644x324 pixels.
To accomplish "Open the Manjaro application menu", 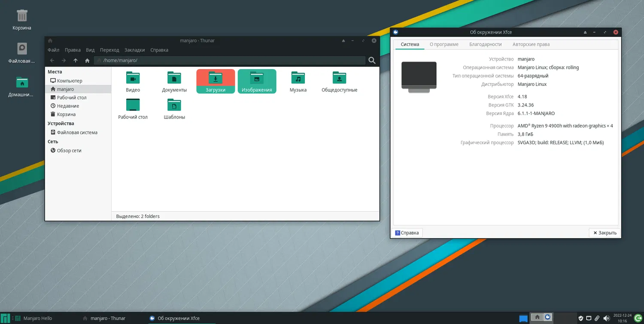I will [x=5, y=318].
